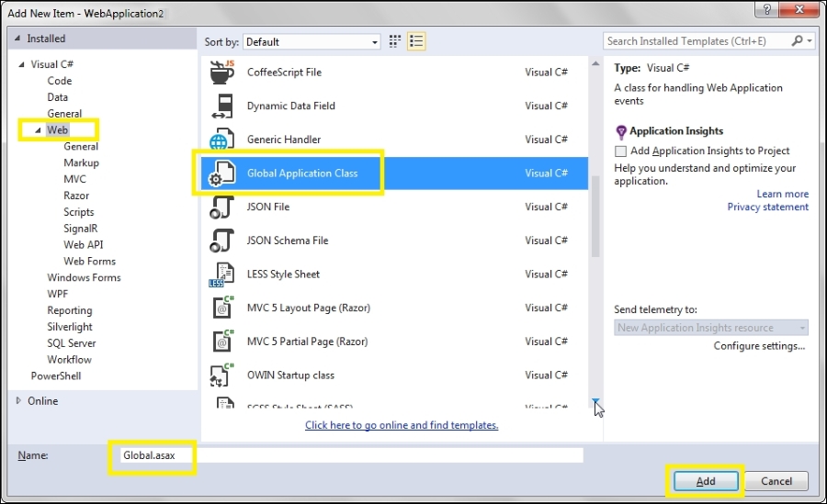Screen dimensions: 827x504
Task: Select the MVC category
Action: coord(75,179)
